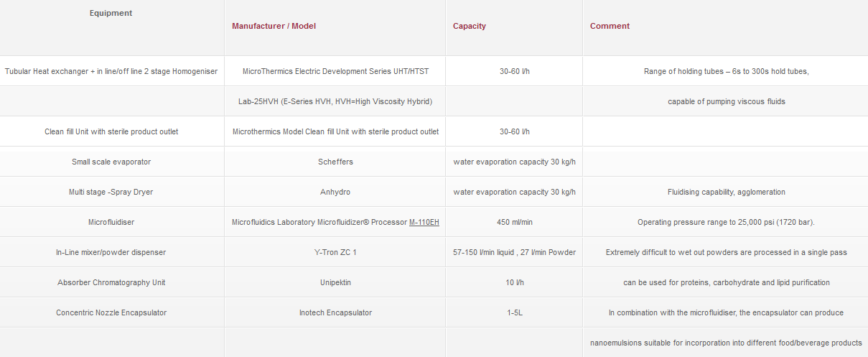Viewport: 868px width, 357px height.
Task: Click the 1-5L capacity cell
Action: click(515, 313)
